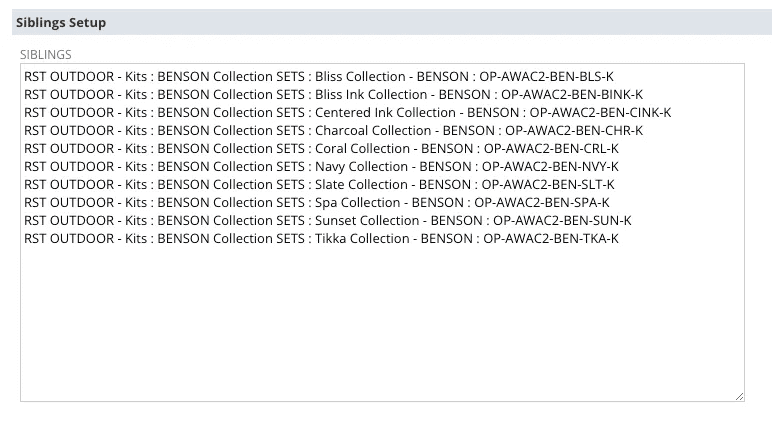Screen dimensions: 772x421
Task: Click the Siblings Setup section header
Action: [61, 23]
